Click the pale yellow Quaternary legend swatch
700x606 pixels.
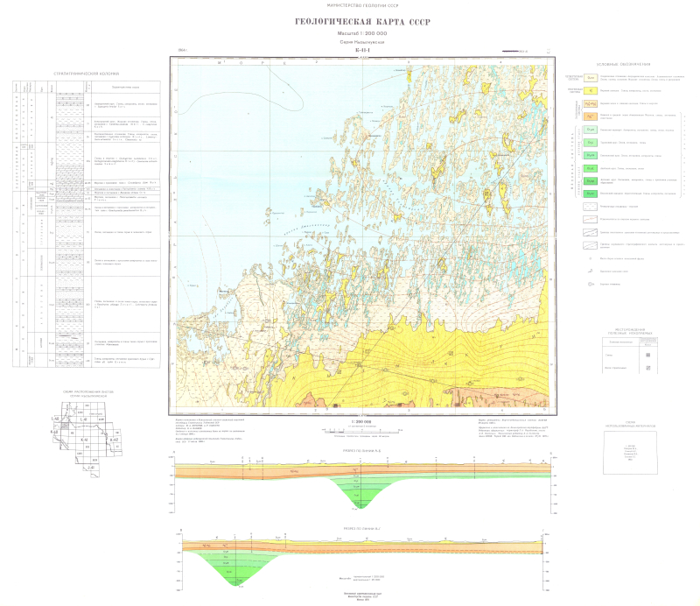point(591,78)
